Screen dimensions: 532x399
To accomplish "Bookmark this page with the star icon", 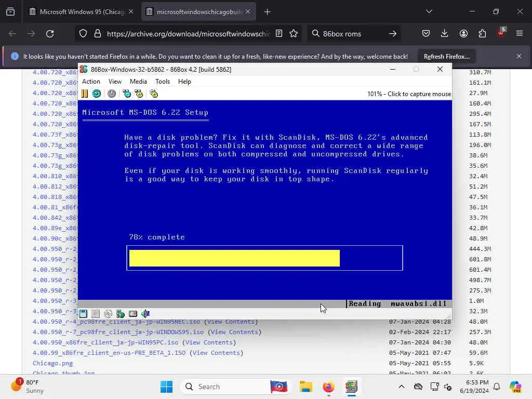I will [x=294, y=34].
